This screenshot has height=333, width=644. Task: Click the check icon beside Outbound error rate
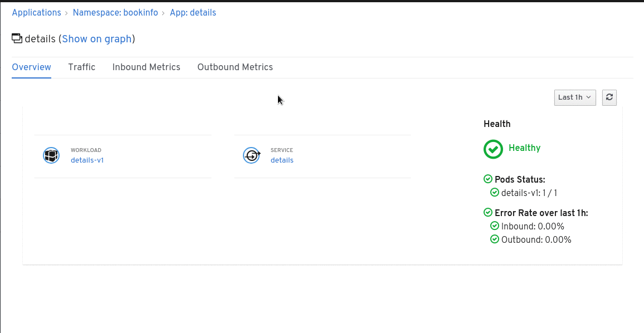(495, 239)
